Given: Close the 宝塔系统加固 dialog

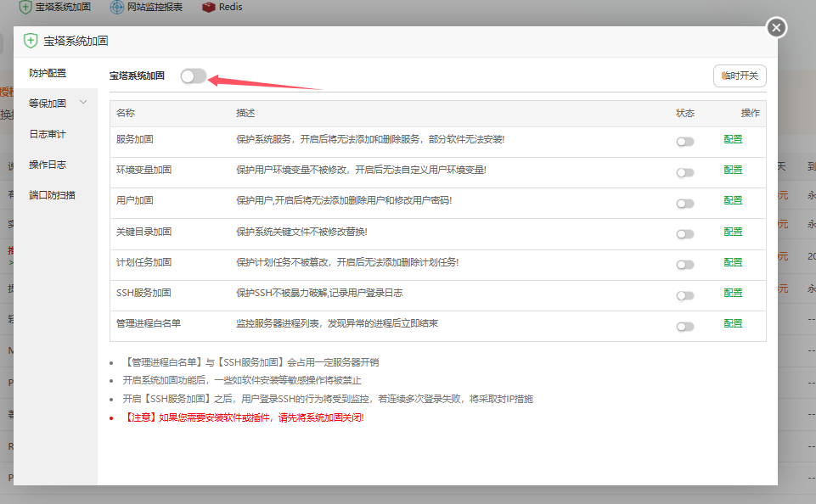Looking at the screenshot, I should point(776,28).
